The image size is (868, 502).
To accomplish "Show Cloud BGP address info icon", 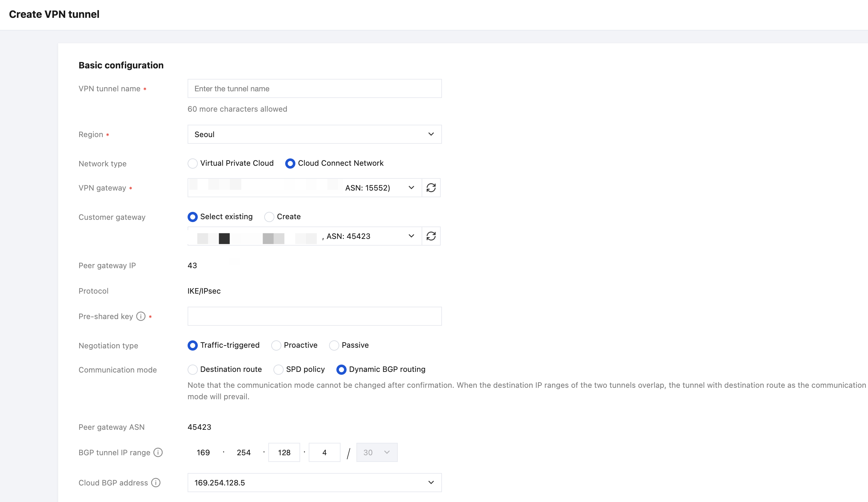I will coord(156,483).
